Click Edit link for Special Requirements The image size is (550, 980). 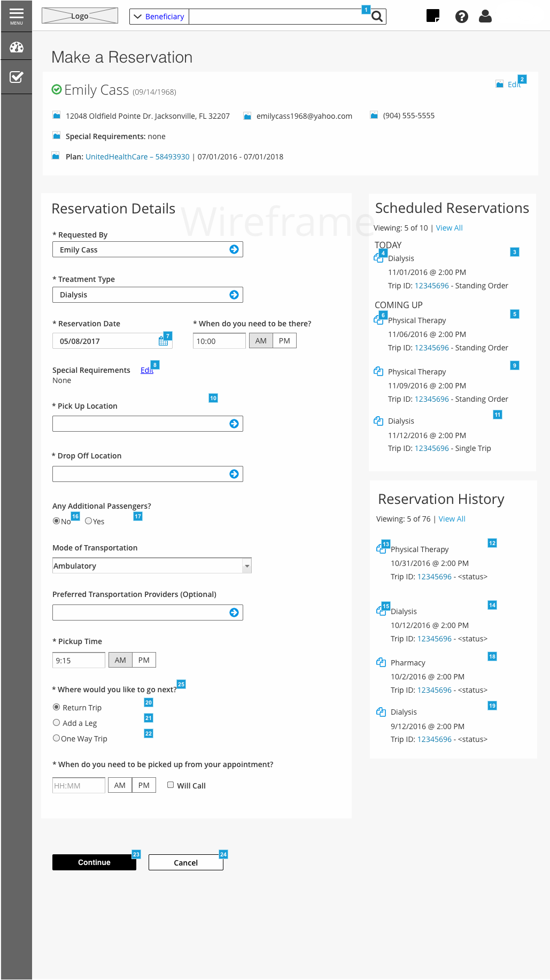147,370
